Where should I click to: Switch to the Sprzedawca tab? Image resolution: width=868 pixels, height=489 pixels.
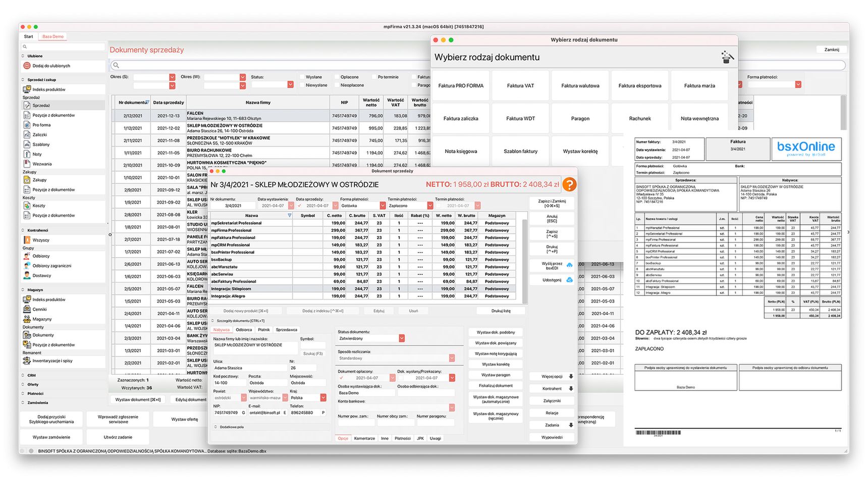(x=287, y=330)
